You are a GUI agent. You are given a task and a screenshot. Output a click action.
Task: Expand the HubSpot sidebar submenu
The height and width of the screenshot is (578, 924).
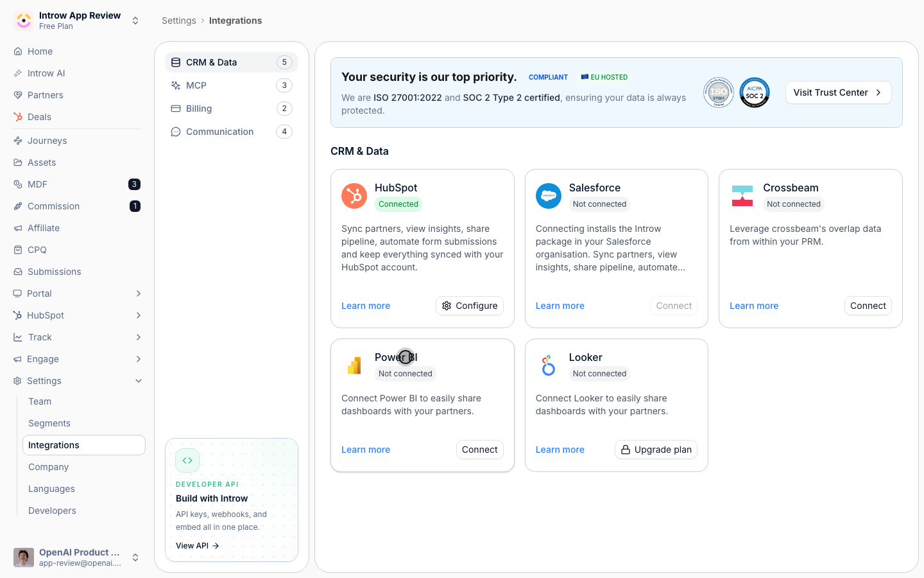click(x=139, y=315)
